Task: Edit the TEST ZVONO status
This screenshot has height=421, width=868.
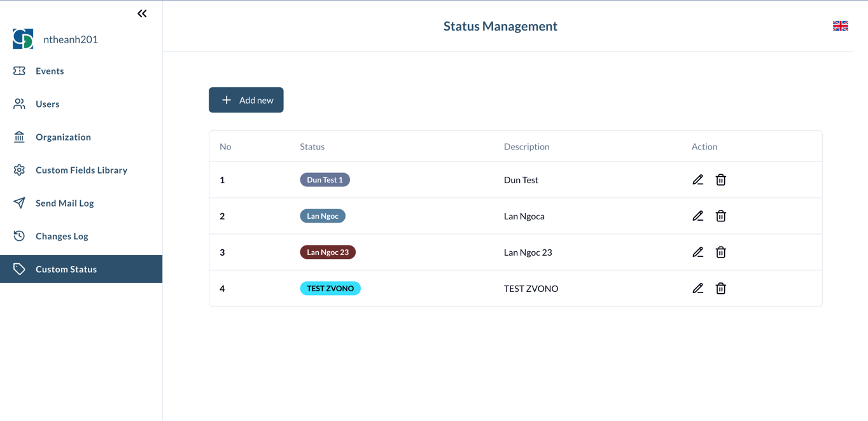Action: coord(697,289)
